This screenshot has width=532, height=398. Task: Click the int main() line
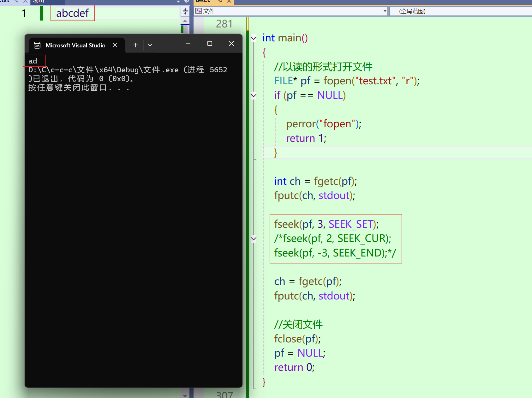coord(285,38)
